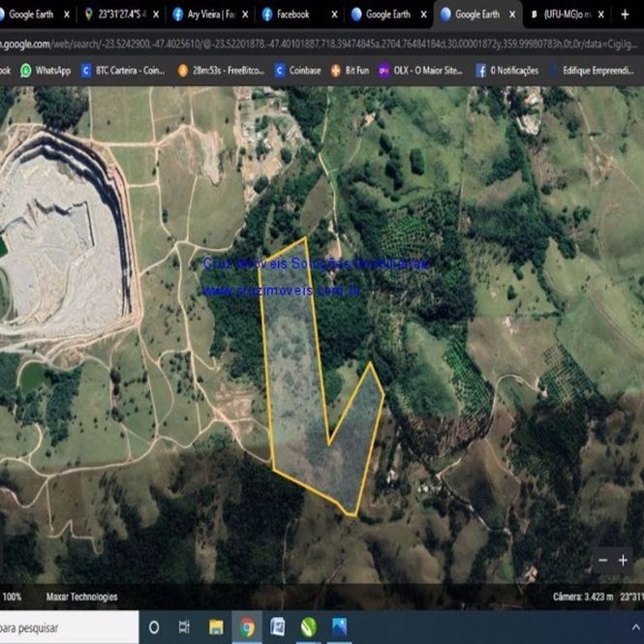Switch to the first Google Earth tab
644x644 pixels.
31,15
